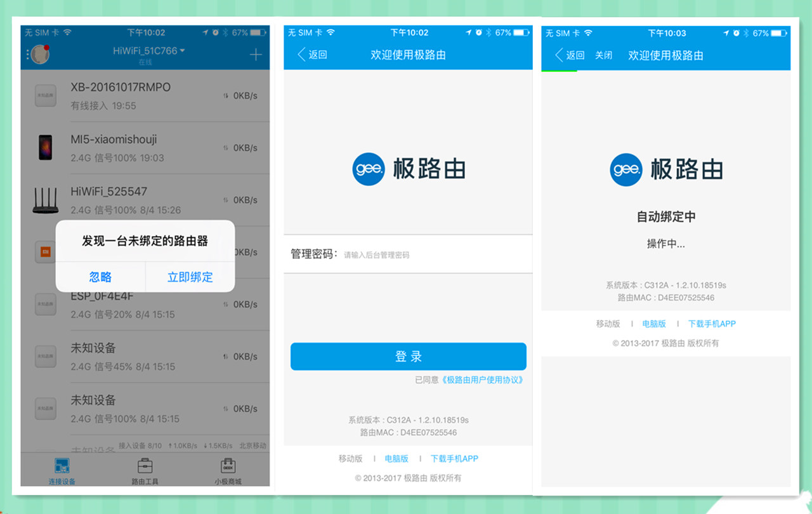Switch to the 小极商城 tab

(228, 471)
